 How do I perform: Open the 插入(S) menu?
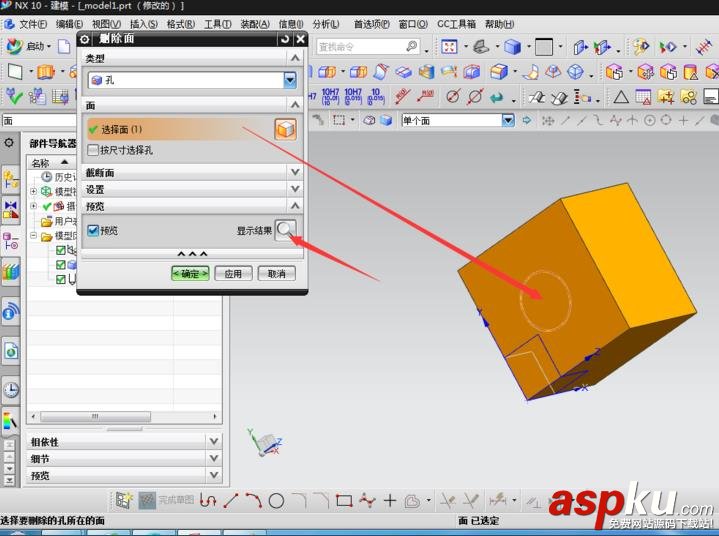pos(144,24)
